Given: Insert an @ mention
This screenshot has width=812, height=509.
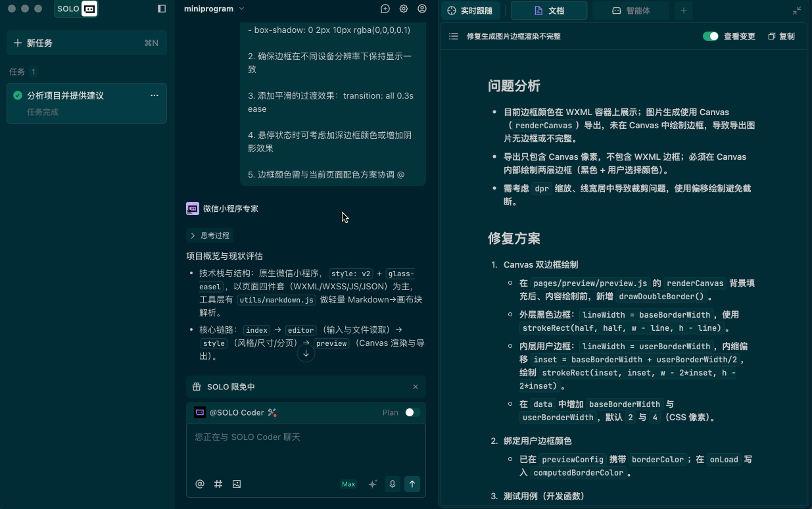Looking at the screenshot, I should pos(200,484).
